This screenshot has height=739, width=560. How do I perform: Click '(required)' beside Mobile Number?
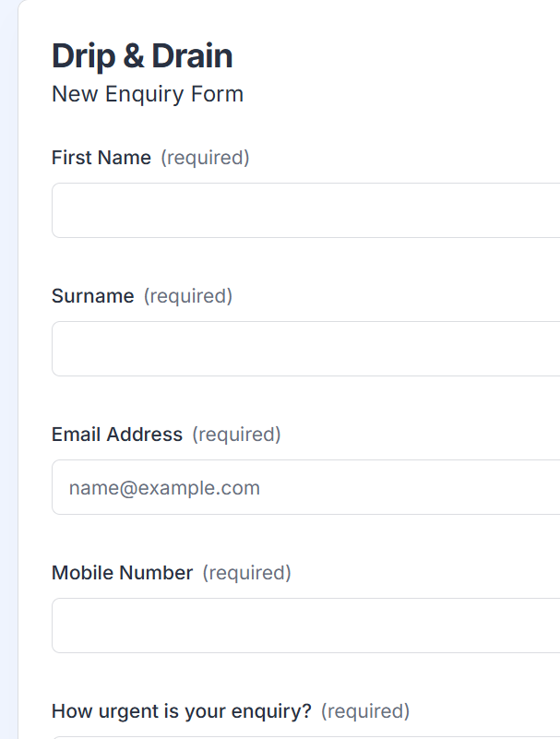pos(246,573)
